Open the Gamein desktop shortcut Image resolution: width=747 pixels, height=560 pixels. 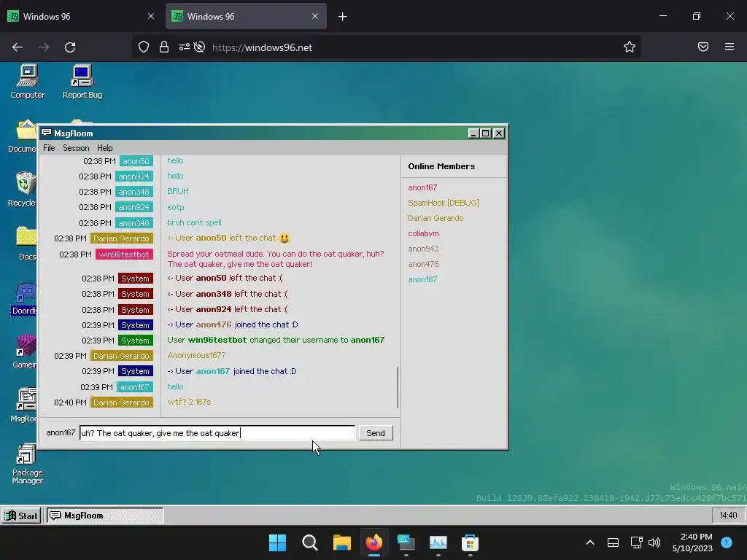coord(25,351)
